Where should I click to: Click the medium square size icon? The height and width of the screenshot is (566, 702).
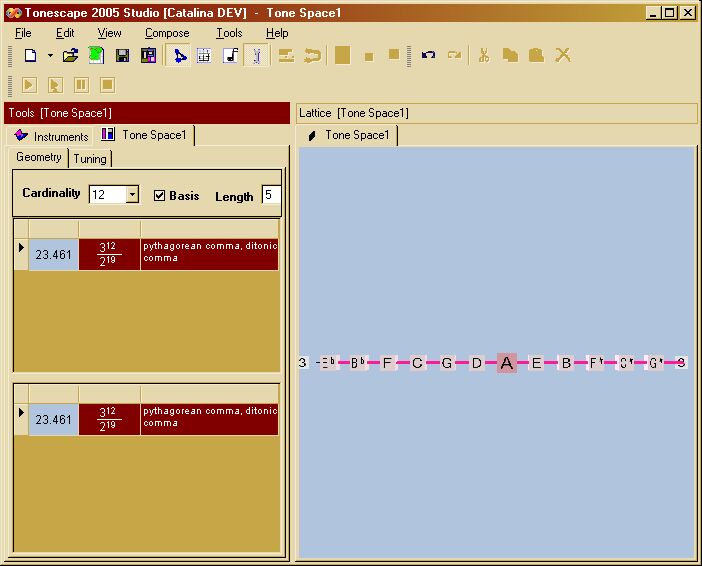pos(394,54)
